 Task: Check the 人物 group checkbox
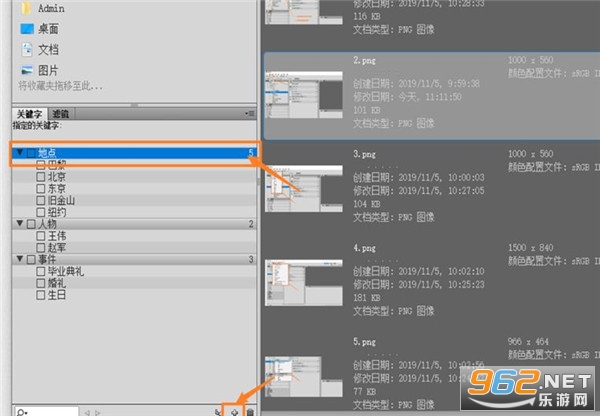(31, 224)
